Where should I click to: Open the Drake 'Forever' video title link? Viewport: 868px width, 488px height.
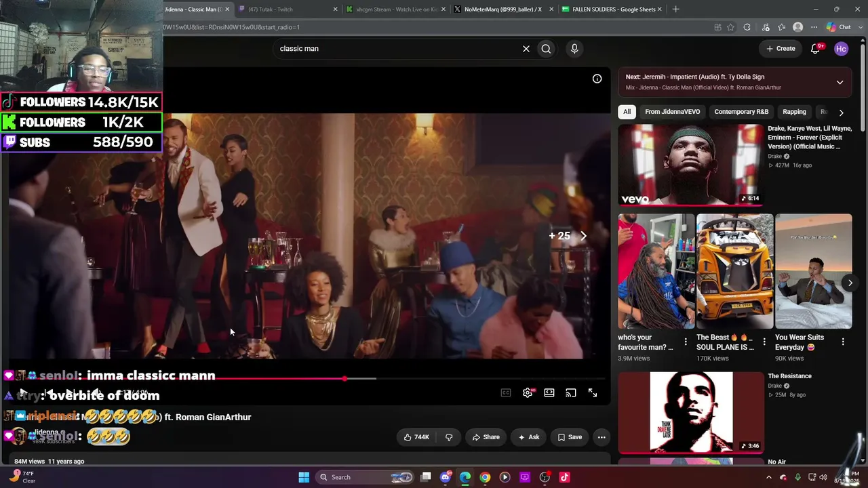[x=810, y=138]
